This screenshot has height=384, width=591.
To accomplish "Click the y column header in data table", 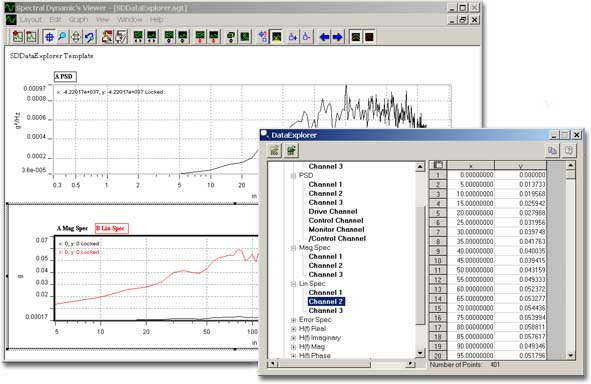I will [521, 165].
